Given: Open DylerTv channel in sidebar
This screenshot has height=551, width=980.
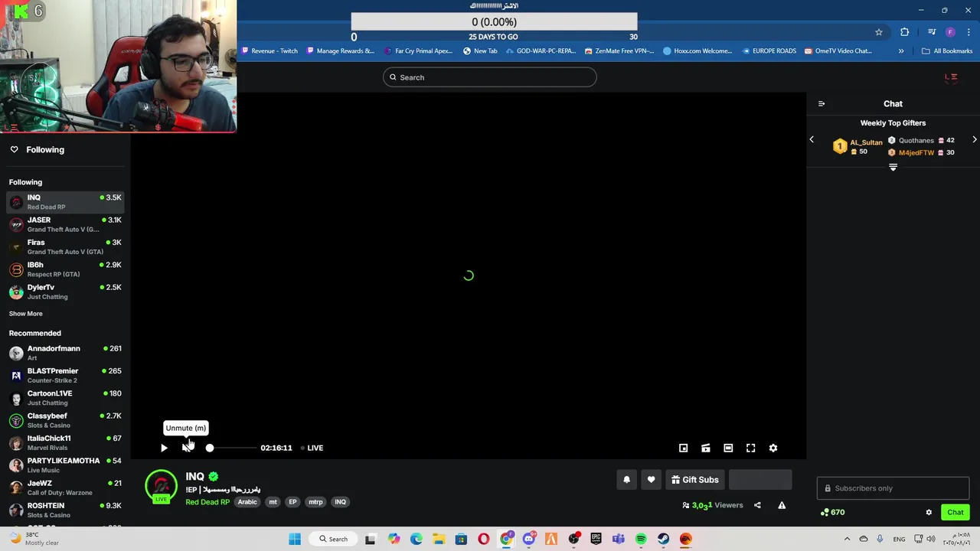Looking at the screenshot, I should [66, 292].
